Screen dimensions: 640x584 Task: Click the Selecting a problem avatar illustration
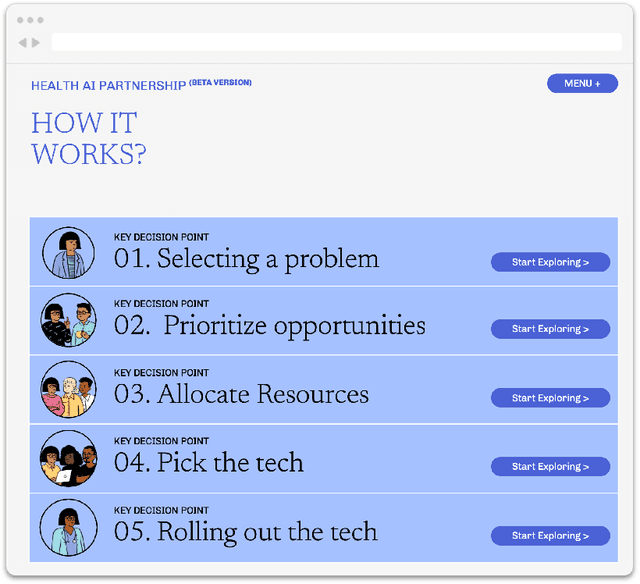(68, 252)
